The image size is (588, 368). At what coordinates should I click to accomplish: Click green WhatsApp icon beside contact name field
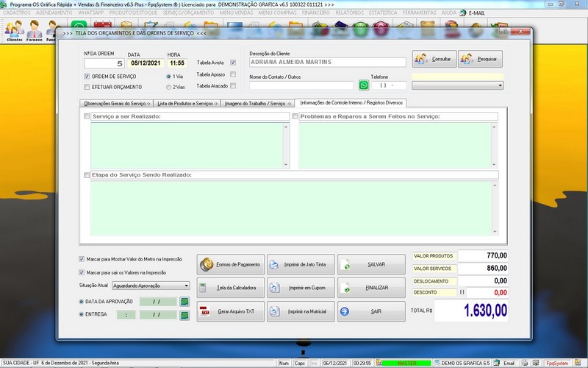click(363, 85)
